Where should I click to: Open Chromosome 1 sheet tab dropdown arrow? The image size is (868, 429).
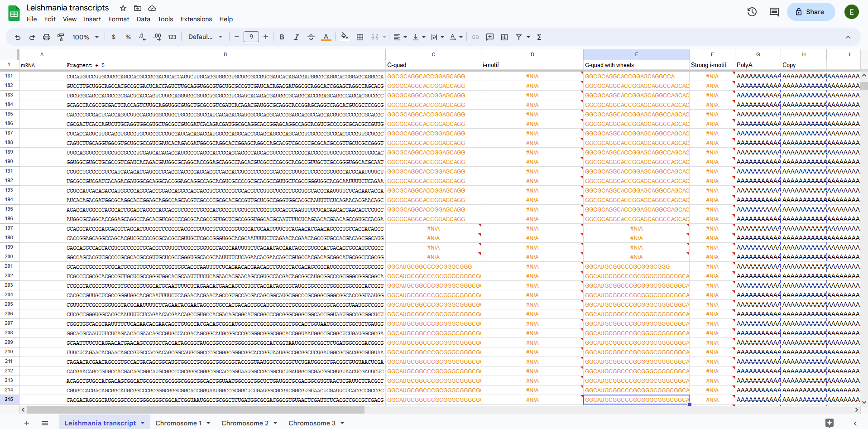[208, 423]
